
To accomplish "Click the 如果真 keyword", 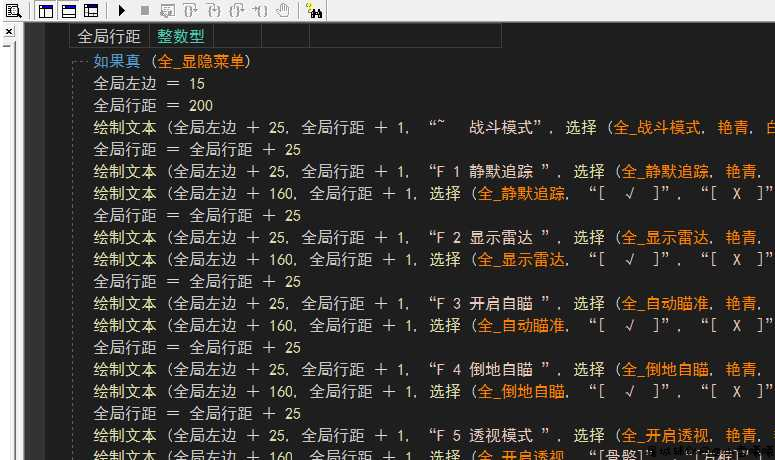I will [117, 61].
